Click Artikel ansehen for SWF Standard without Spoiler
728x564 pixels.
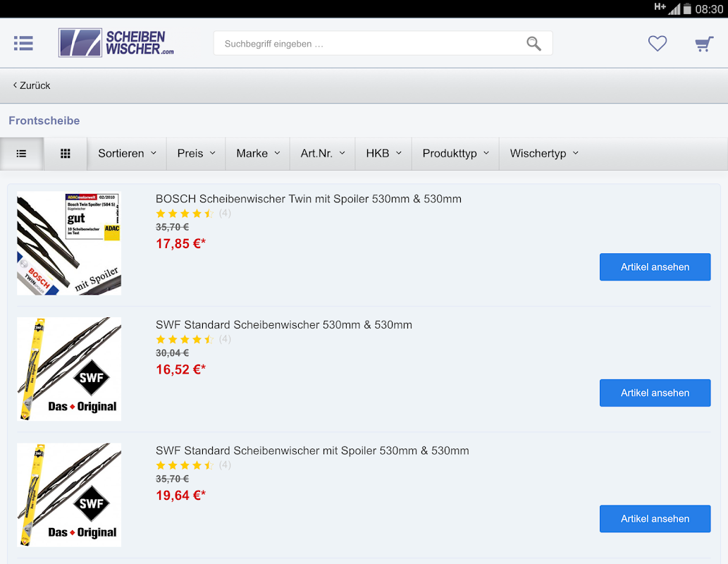[x=655, y=393]
